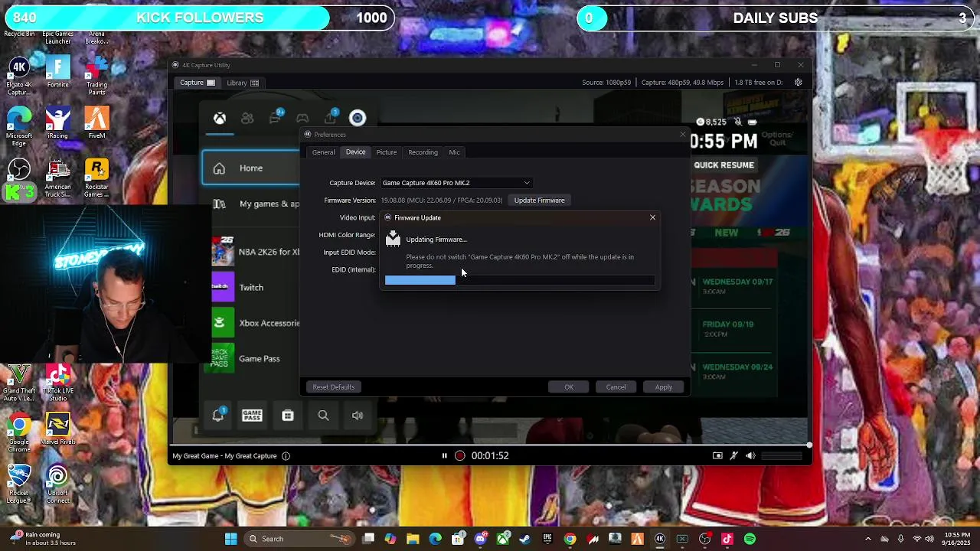Select Home in the Xbox guide
980x551 pixels.
point(251,168)
